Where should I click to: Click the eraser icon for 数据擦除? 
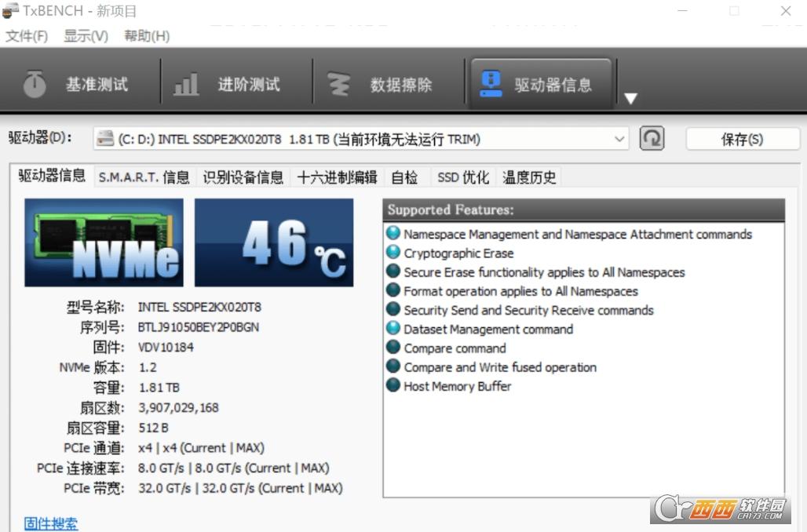click(x=338, y=85)
